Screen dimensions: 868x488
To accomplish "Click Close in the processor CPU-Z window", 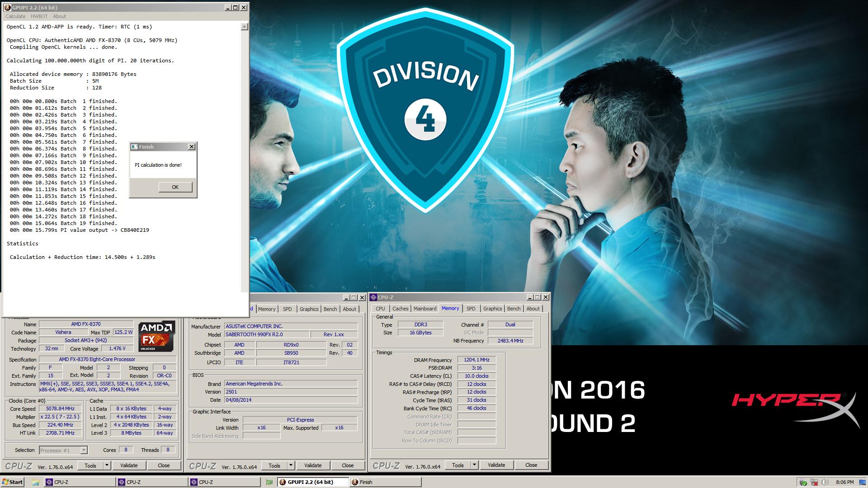I will (164, 465).
